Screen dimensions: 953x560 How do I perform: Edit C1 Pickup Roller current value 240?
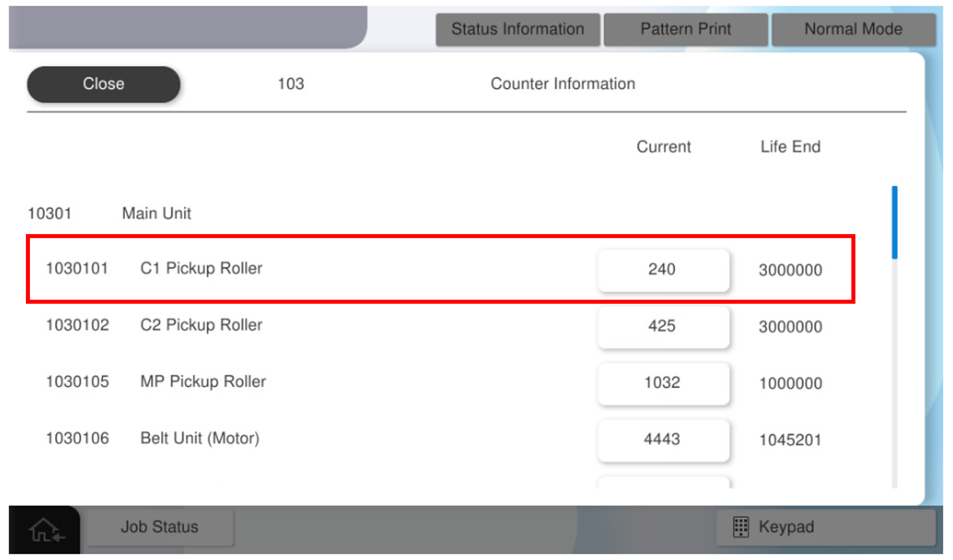(x=663, y=270)
